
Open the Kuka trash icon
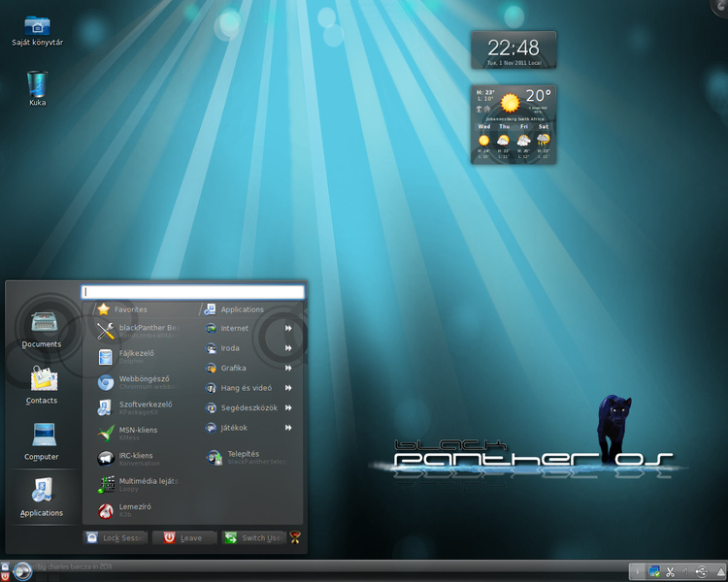(x=37, y=88)
